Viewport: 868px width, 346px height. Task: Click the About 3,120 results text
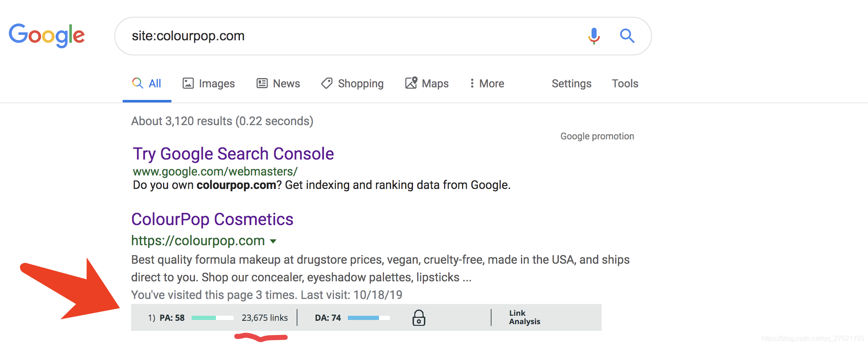coord(222,121)
